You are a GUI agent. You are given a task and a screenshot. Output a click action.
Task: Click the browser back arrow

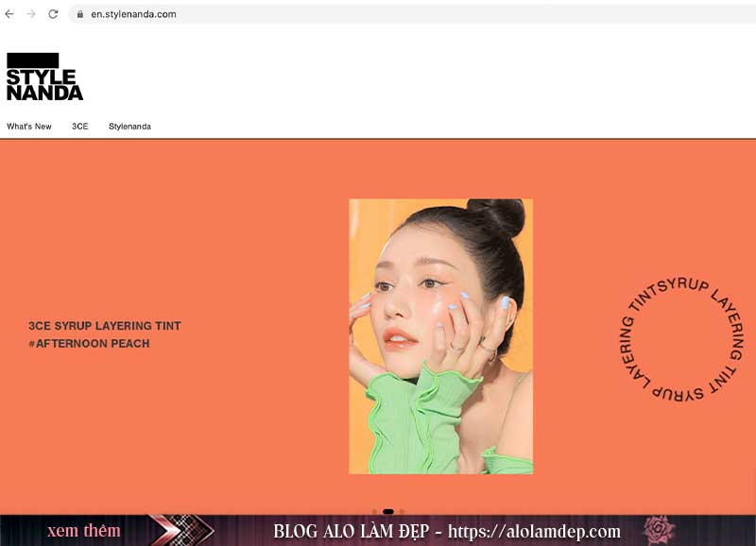tap(11, 14)
